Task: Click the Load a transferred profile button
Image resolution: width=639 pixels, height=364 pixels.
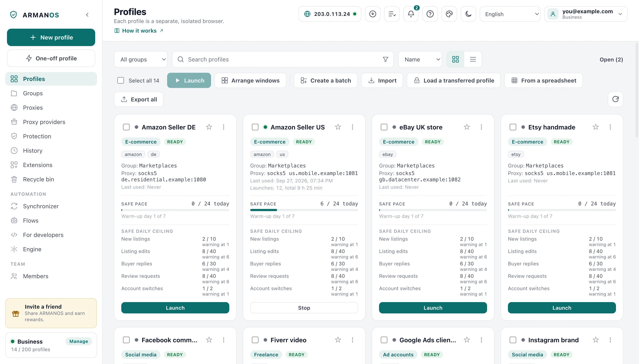Action: point(454,81)
